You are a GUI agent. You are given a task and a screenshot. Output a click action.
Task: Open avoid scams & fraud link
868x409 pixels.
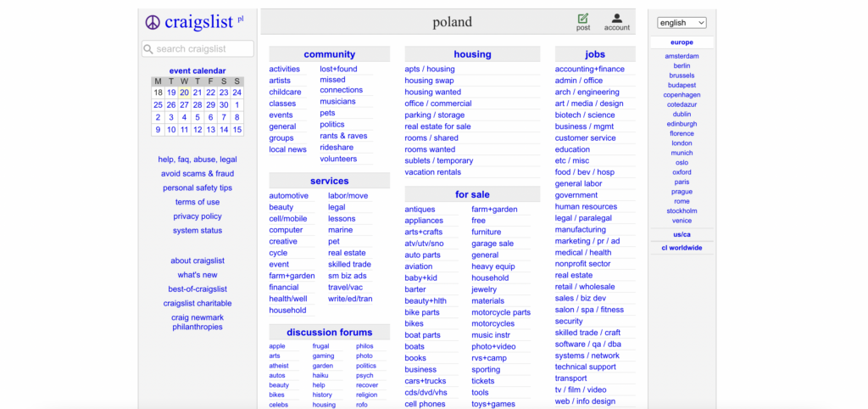tap(198, 173)
